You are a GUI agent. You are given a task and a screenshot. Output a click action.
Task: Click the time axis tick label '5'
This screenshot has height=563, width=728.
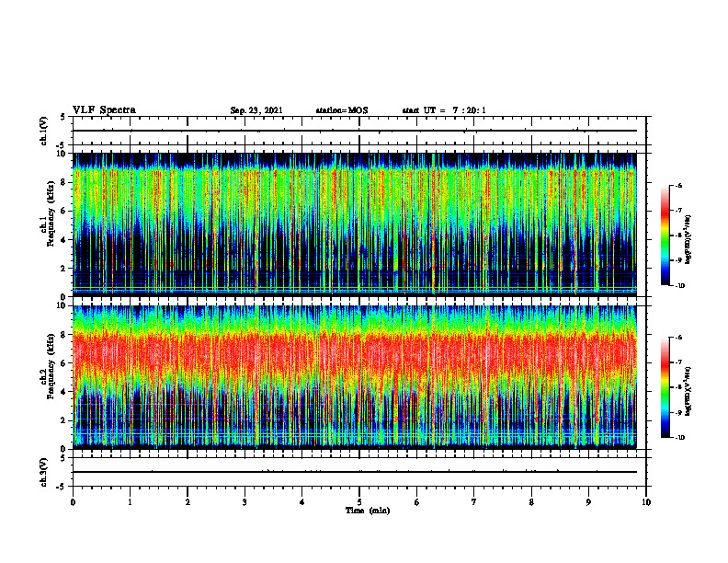(359, 502)
